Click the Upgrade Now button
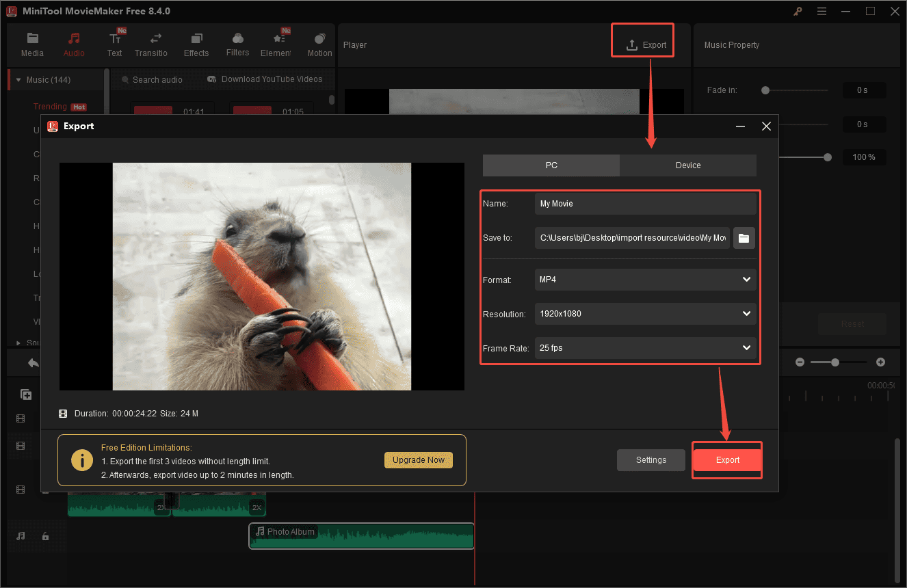The width and height of the screenshot is (907, 588). pos(418,459)
